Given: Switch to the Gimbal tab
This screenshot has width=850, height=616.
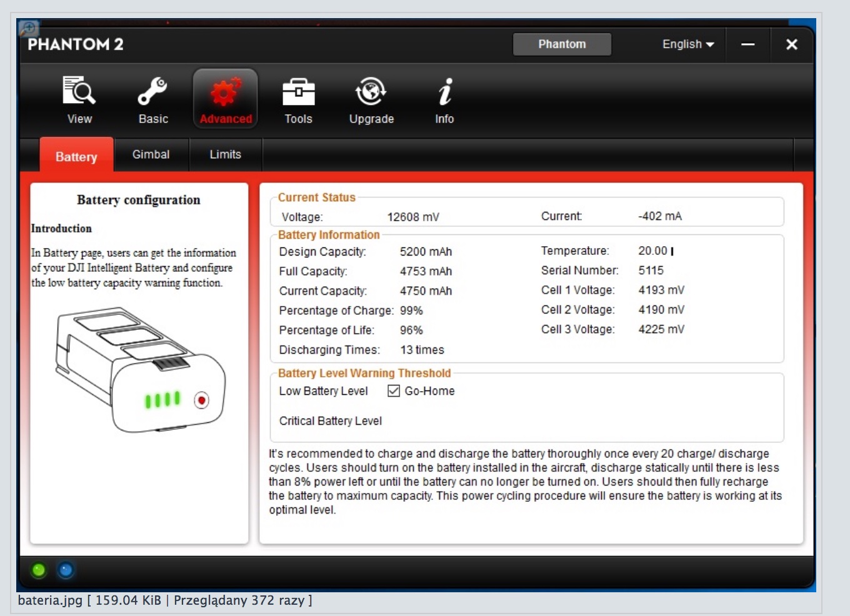Looking at the screenshot, I should (x=151, y=154).
